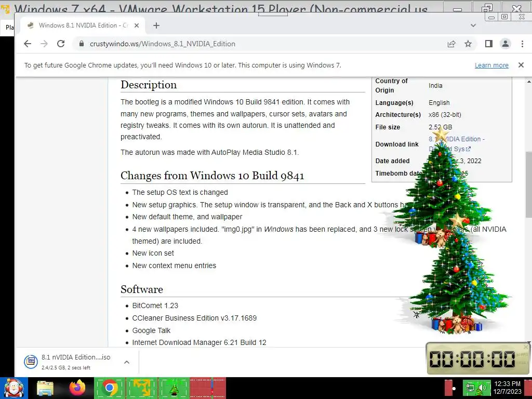Bookmark this page with the star
Image resolution: width=532 pixels, height=399 pixels.
pos(468,44)
